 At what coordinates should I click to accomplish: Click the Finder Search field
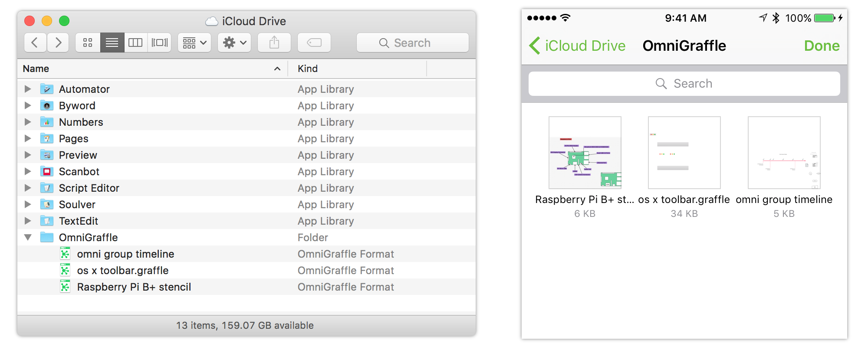click(x=413, y=43)
